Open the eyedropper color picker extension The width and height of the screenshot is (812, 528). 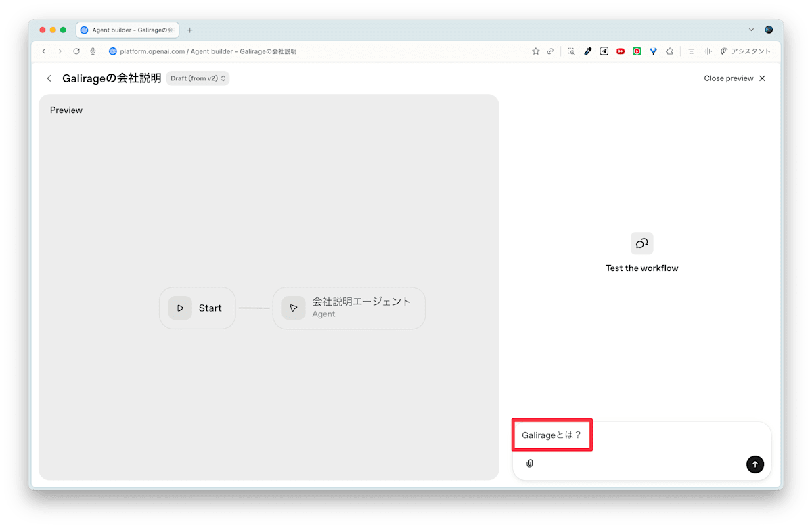(588, 51)
